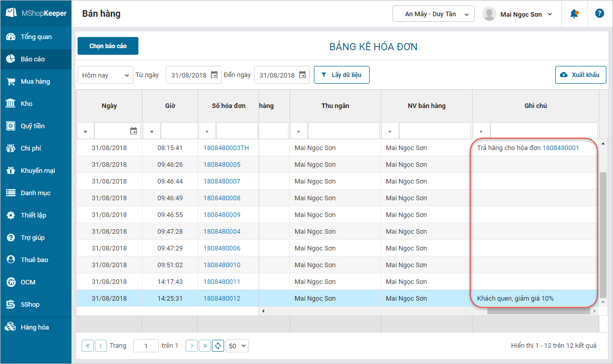Click calendar icon in Ngày filter
This screenshot has height=364, width=613.
(x=133, y=131)
